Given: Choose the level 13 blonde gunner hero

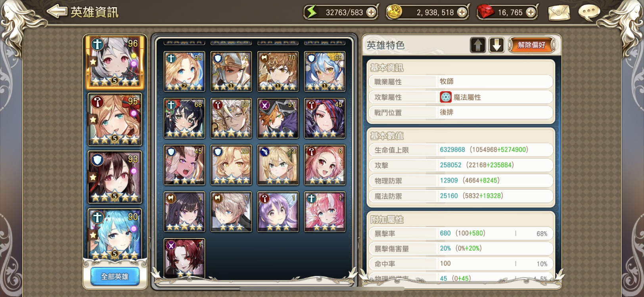Looking at the screenshot, I should 278,165.
